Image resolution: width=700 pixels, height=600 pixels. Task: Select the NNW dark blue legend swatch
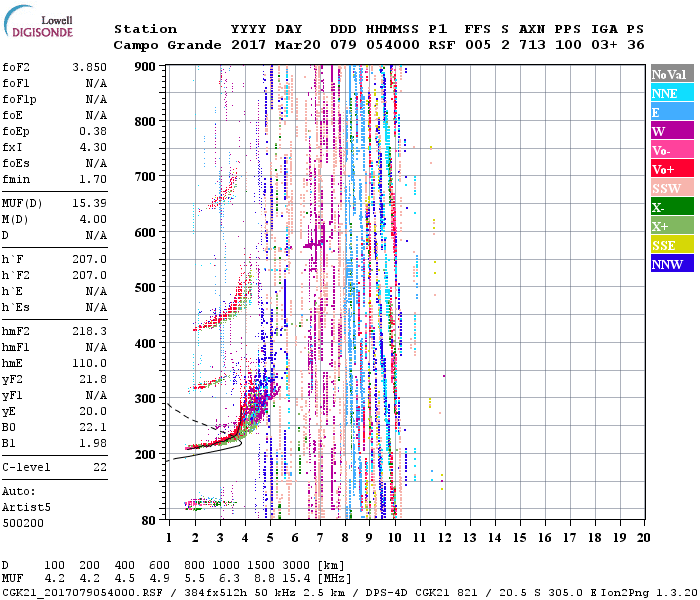[672, 263]
